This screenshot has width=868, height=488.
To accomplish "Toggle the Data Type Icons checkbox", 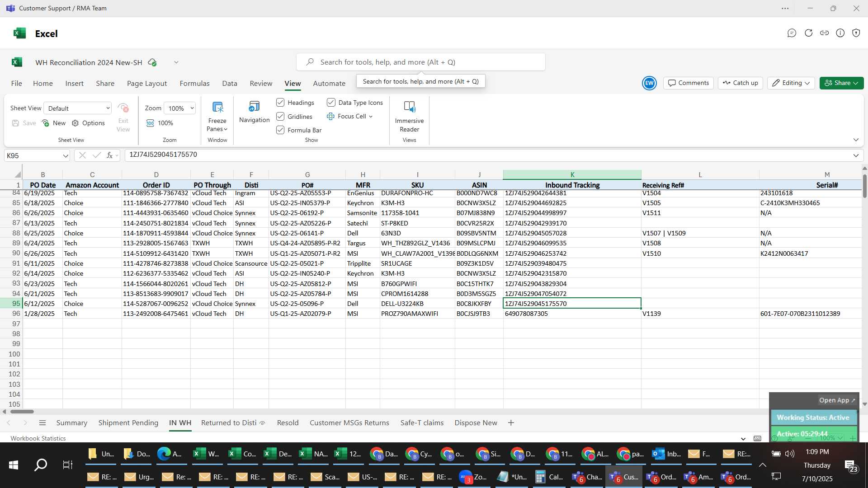I will click(331, 103).
